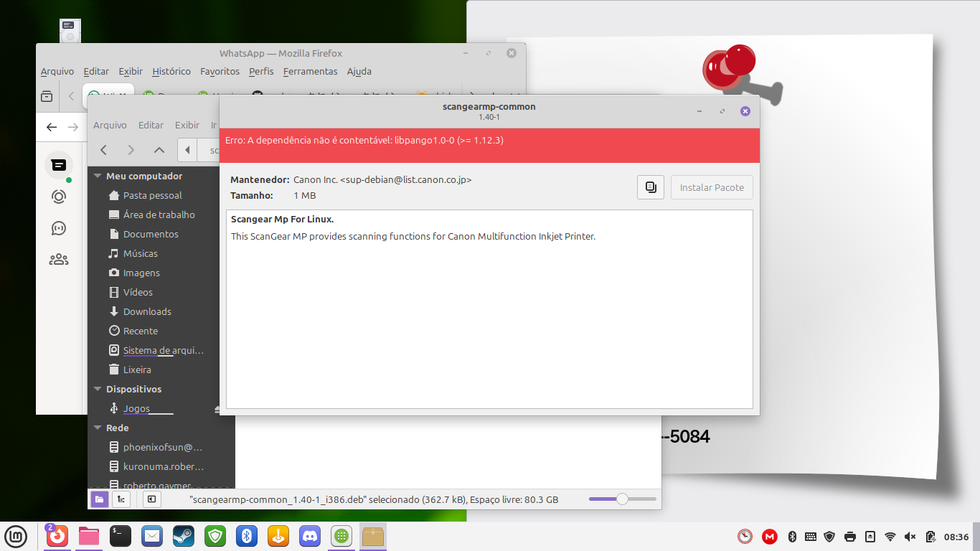Show the tree view in file manager sidebar
The height and width of the screenshot is (551, 980).
click(x=121, y=499)
